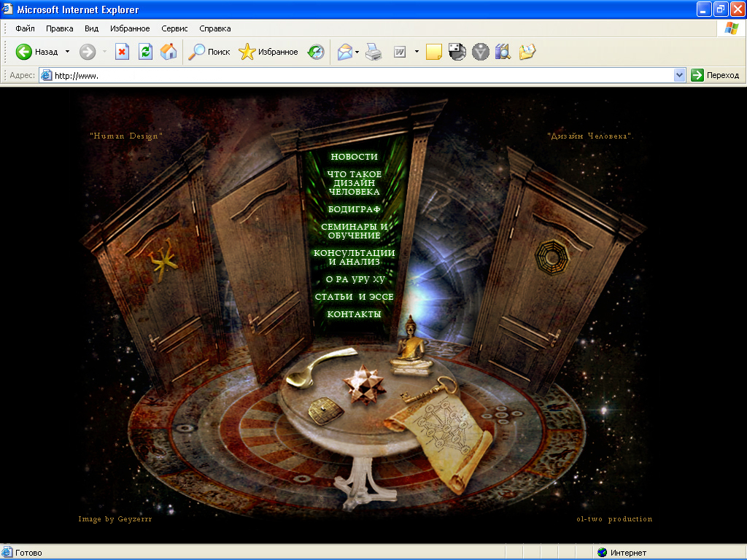
Task: Stop page loading with the red X icon
Action: point(122,52)
